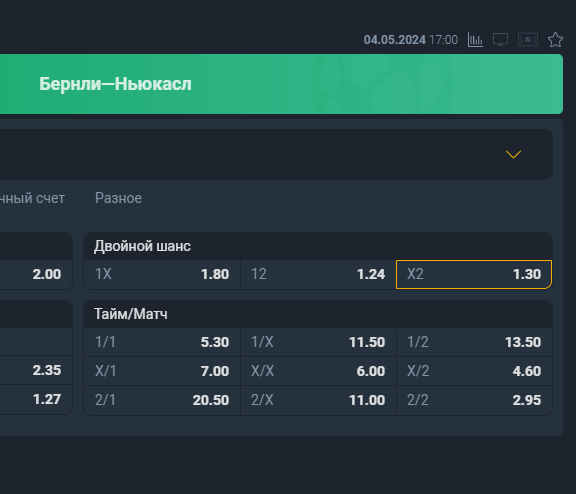Open match tracker field icon
Viewport: 576px width, 494px height.
(x=528, y=40)
